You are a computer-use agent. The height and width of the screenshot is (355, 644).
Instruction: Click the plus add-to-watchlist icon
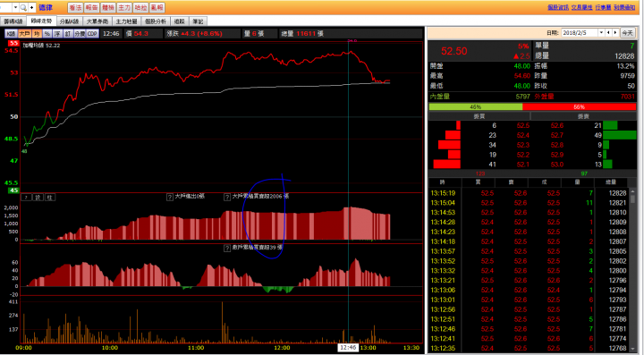click(x=31, y=7)
